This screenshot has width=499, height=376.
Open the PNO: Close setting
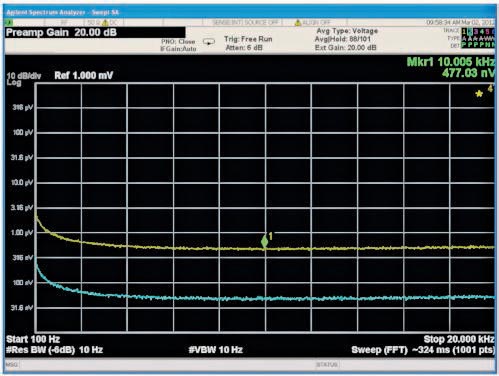178,42
